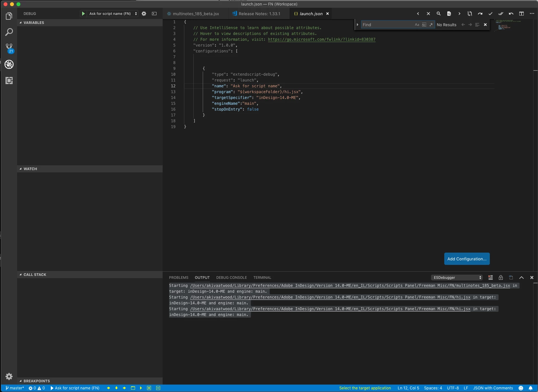Toggle Match Case in the Find widget
The width and height of the screenshot is (538, 392).
[x=417, y=25]
